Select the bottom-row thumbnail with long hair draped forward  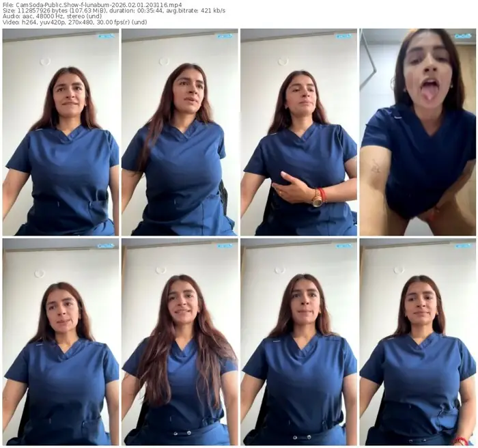click(180, 341)
